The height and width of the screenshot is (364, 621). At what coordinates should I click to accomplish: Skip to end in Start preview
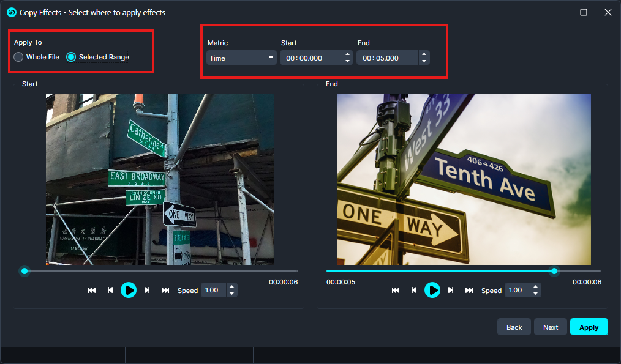tap(165, 290)
